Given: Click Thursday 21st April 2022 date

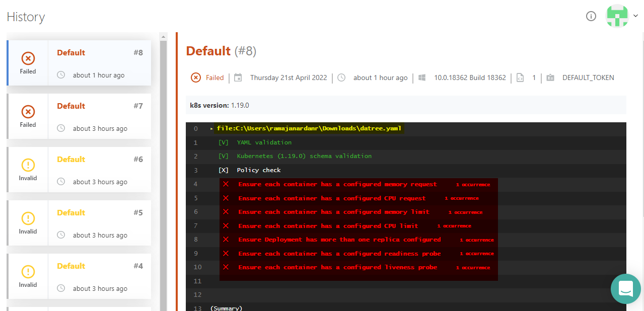Looking at the screenshot, I should click(x=289, y=77).
